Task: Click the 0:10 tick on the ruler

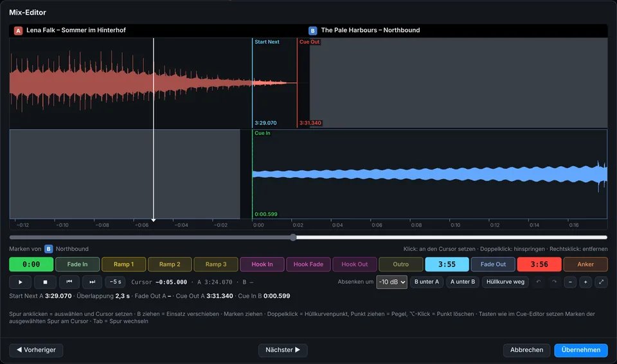Action: coord(455,225)
